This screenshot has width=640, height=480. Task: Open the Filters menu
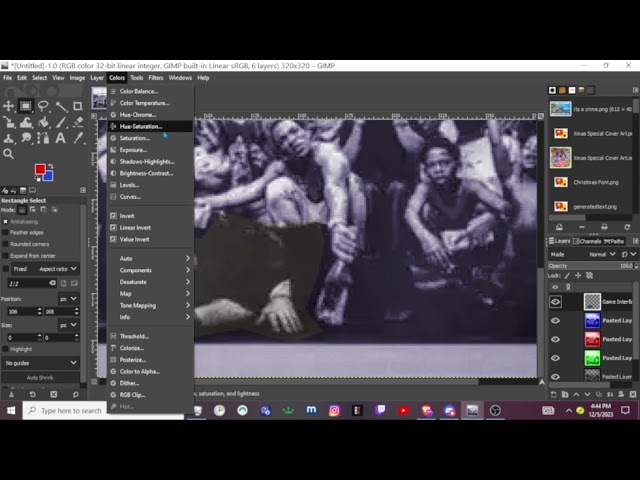pos(156,78)
